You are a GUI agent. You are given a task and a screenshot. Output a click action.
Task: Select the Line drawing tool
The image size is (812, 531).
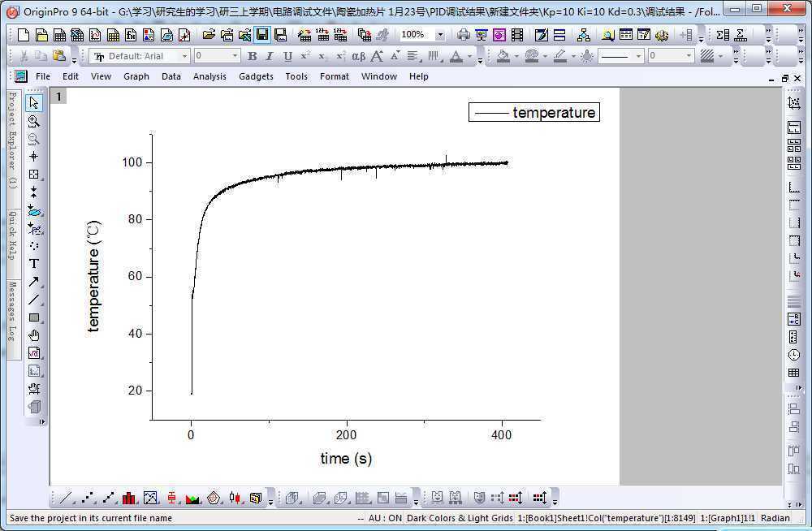click(33, 300)
